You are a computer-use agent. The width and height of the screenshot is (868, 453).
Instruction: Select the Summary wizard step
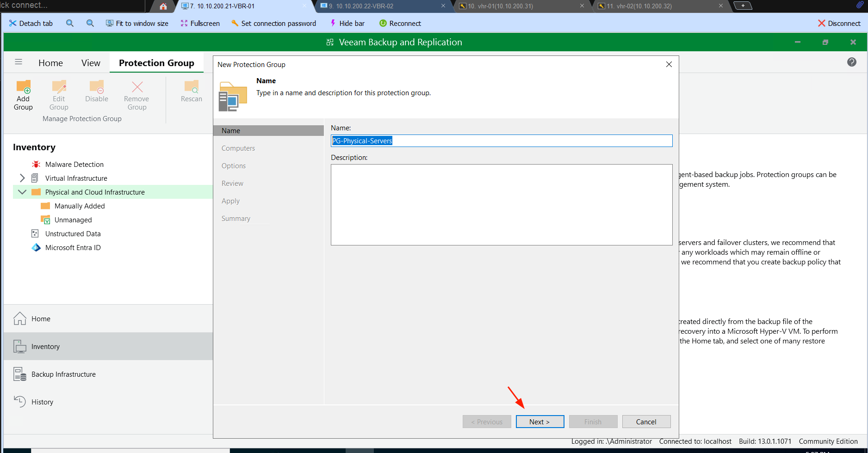pos(236,219)
